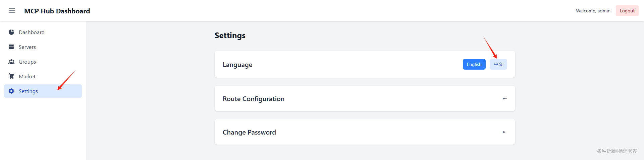Go to Dashboard in the sidebar
644x160 pixels.
[32, 32]
